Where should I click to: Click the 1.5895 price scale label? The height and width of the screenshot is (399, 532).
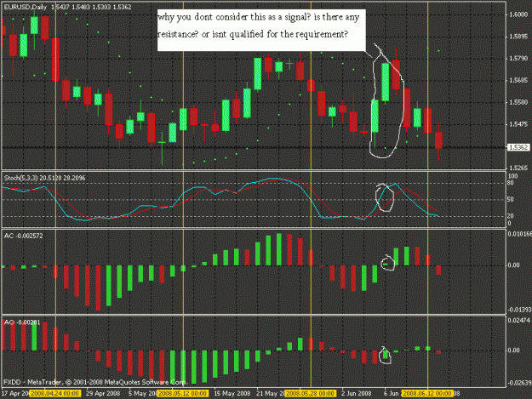point(518,37)
